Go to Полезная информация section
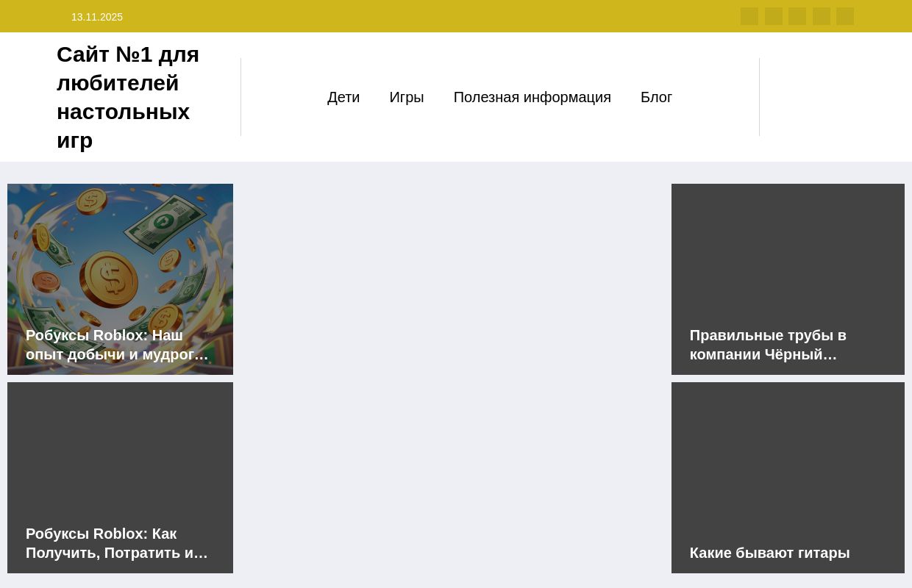912x588 pixels. click(532, 97)
